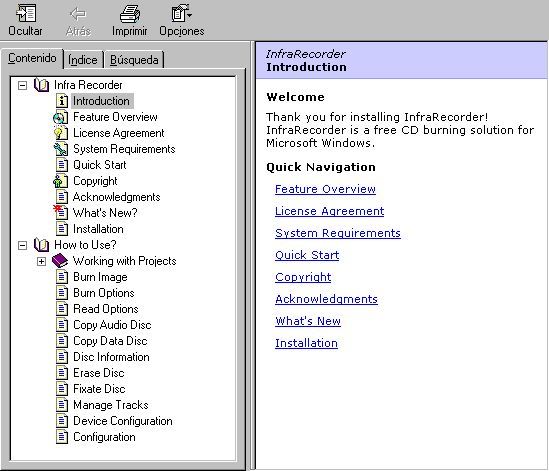549x471 pixels.
Task: Click the person icon next to Copyright
Action: tap(60, 181)
